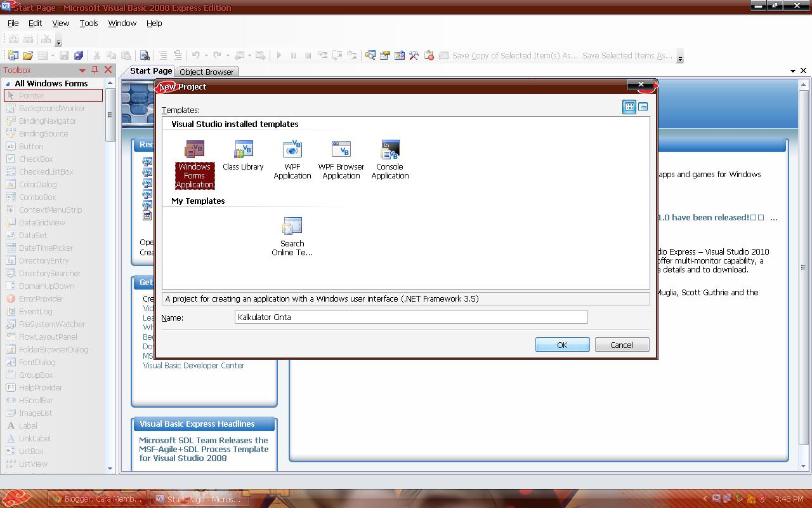Select the Console Application template
The image size is (812, 508).
coord(390,160)
